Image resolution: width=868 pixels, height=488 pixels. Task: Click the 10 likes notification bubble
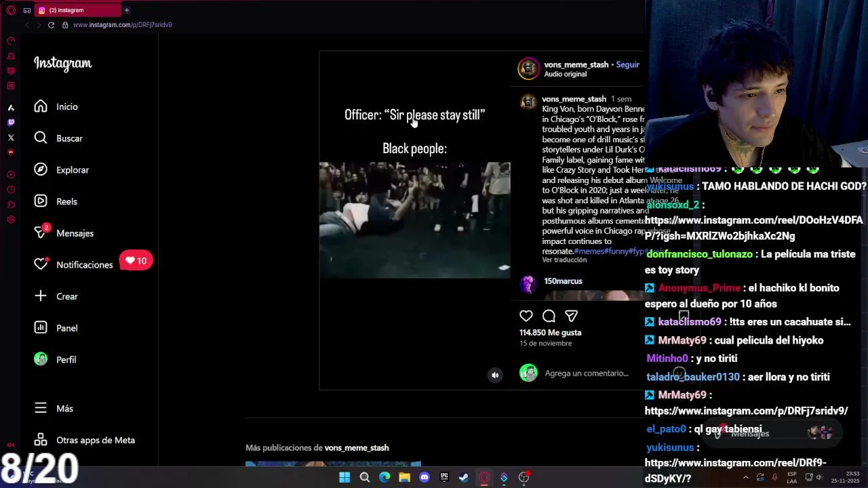[x=136, y=261]
